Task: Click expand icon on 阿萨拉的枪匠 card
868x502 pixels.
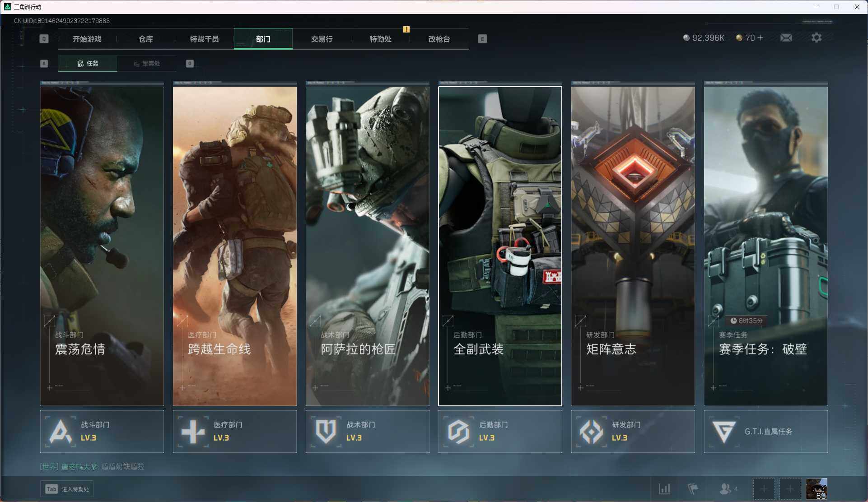Action: [315, 321]
